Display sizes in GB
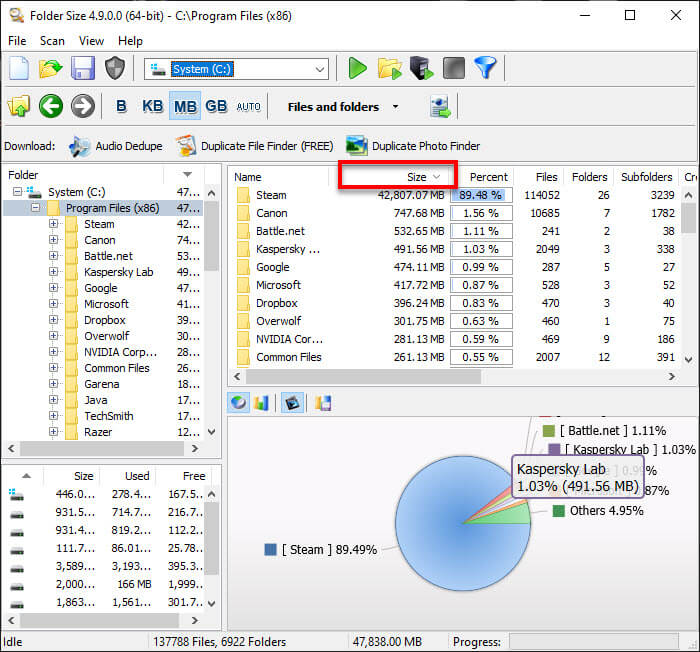This screenshot has width=700, height=652. 216,106
